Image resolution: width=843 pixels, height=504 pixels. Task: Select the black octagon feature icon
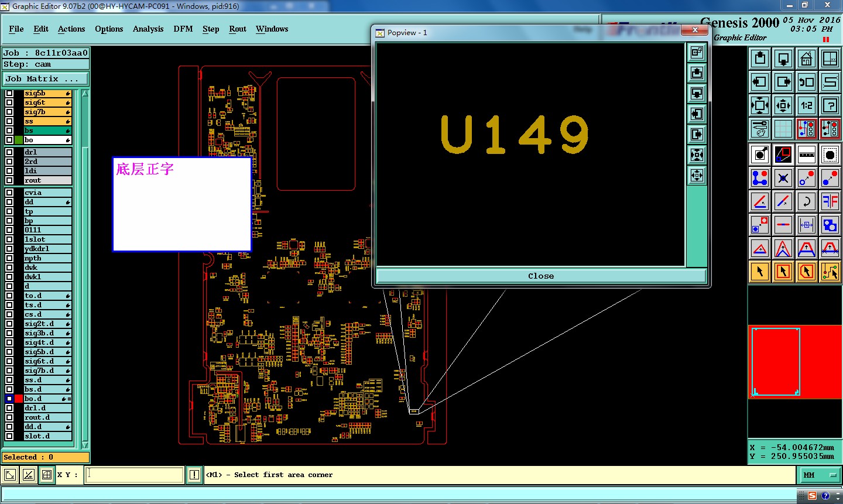830,155
